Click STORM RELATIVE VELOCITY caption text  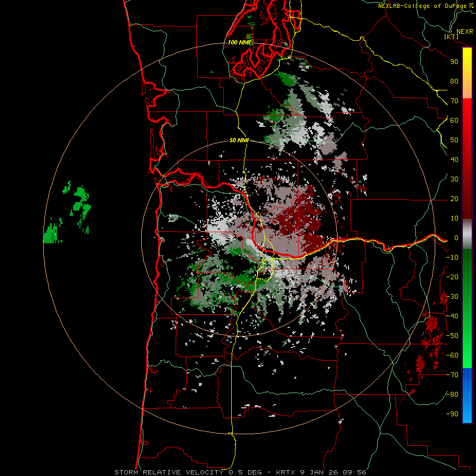coord(169,472)
